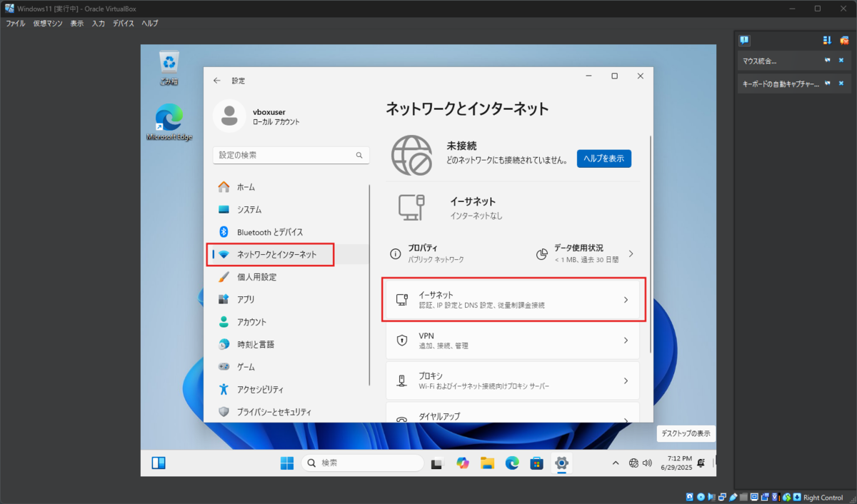Image resolution: width=857 pixels, height=504 pixels.
Task: Click the ヘルプを表示 button
Action: pos(604,158)
